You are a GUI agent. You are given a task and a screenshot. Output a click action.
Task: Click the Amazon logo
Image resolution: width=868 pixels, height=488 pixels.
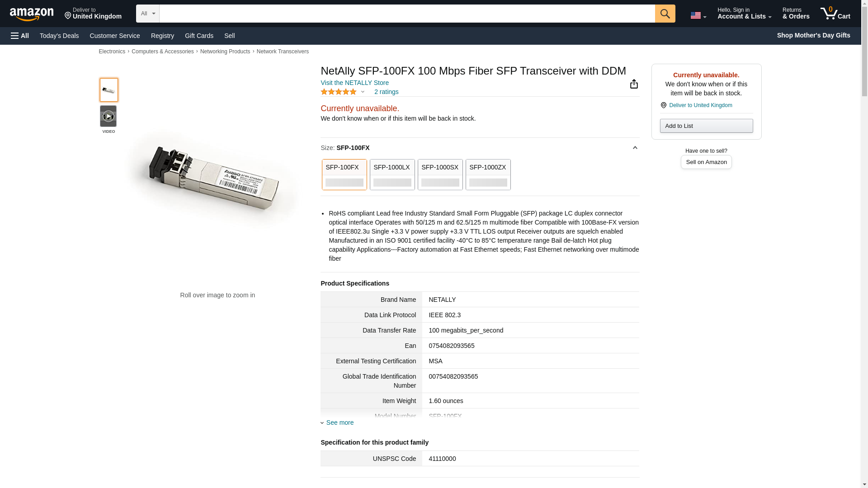(x=32, y=14)
